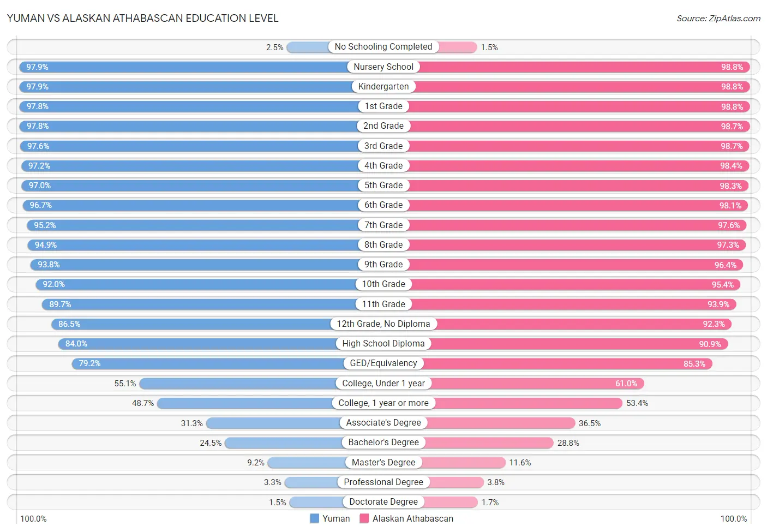Click the No Schooling Completed label
This screenshot has height=532, width=767.
tap(383, 47)
